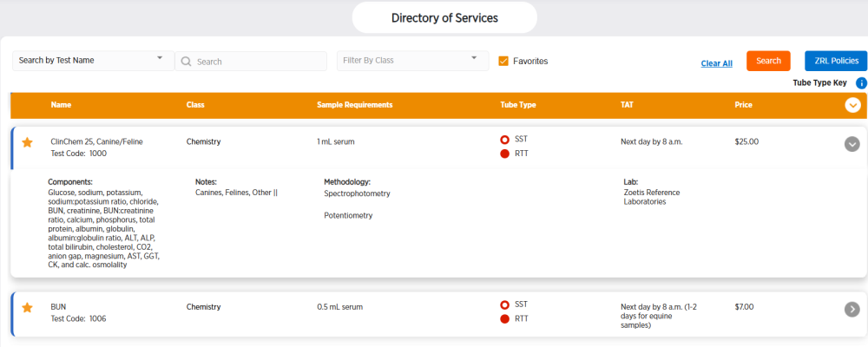Screen dimensions: 868x347
Task: Uncheck the Favorites checkbox
Action: click(503, 61)
